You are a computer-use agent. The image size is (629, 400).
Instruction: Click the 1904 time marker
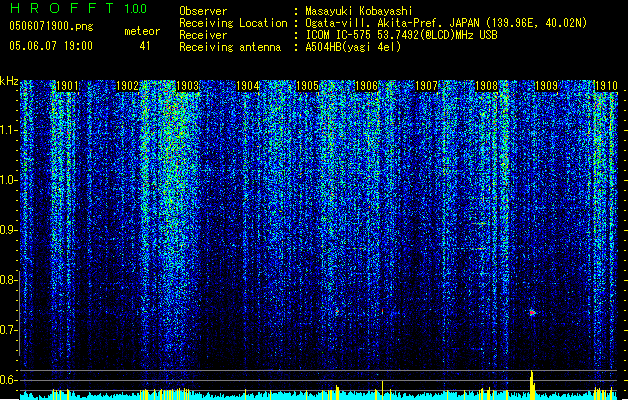pyautogui.click(x=248, y=86)
